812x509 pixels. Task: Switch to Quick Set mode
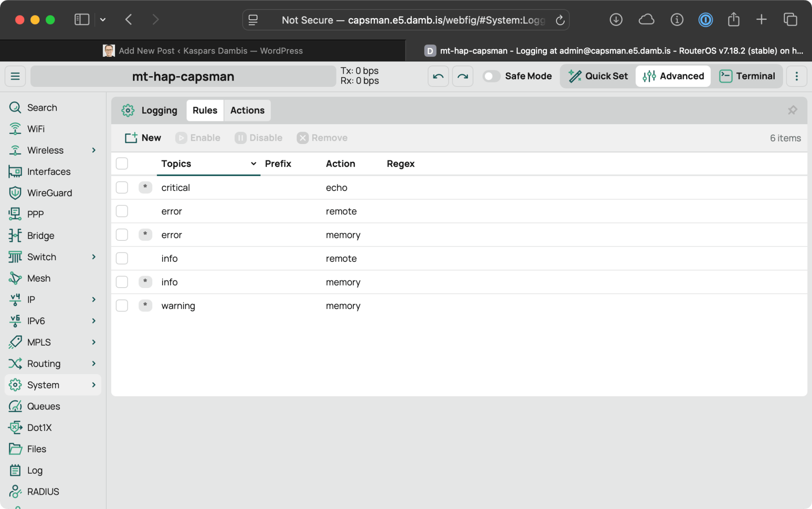pyautogui.click(x=597, y=76)
